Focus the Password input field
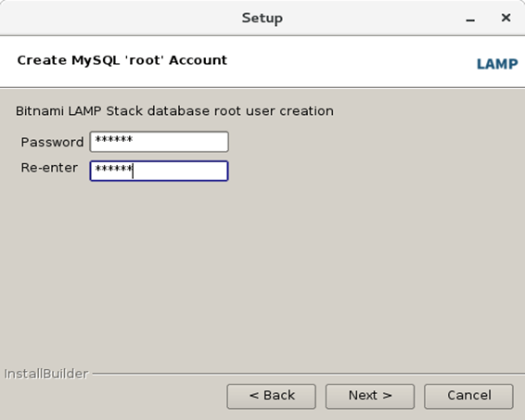The image size is (525, 420). (159, 142)
